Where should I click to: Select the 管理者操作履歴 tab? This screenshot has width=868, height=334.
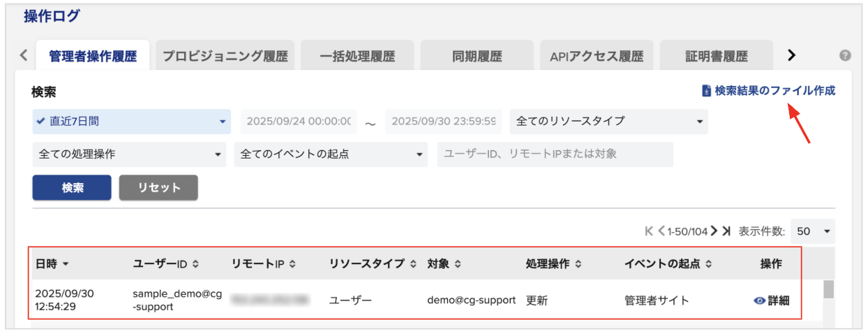click(x=92, y=56)
